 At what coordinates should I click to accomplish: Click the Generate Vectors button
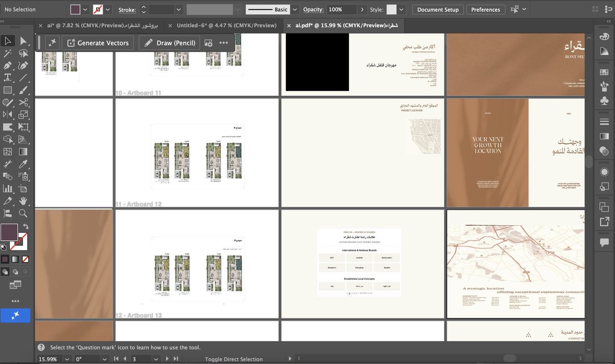click(98, 43)
